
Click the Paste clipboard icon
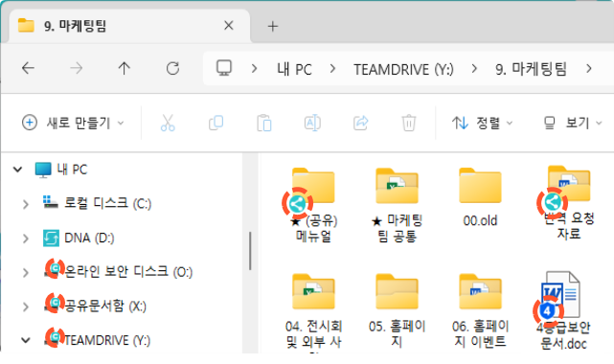click(264, 123)
